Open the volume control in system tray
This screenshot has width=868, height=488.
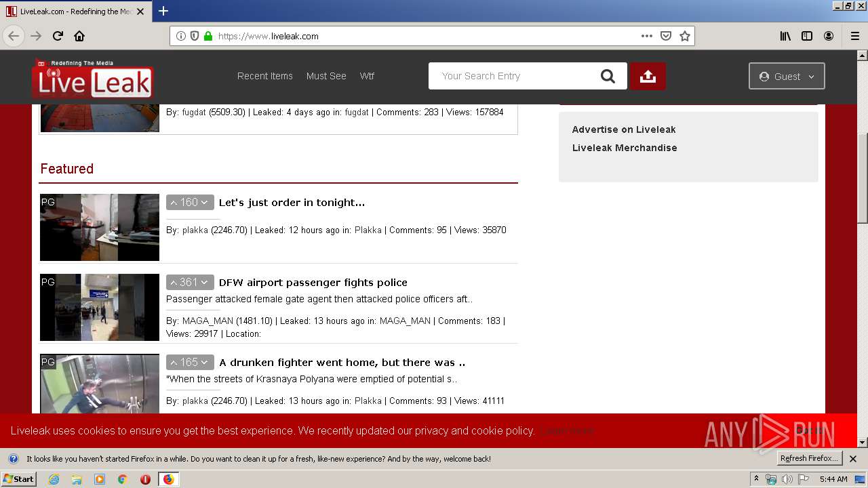[x=787, y=479]
